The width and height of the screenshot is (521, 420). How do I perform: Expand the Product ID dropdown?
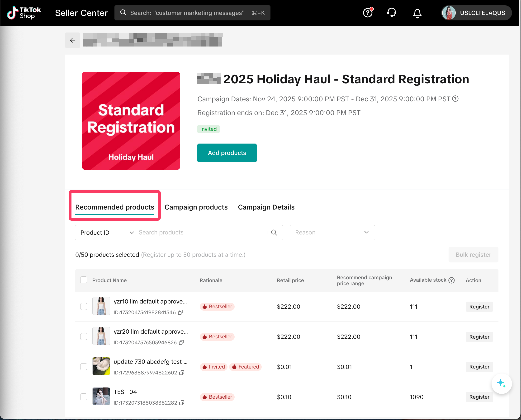(x=107, y=233)
